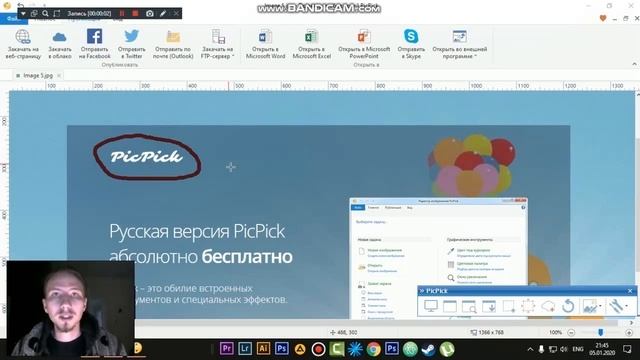Capture active window in PicPick toolbar

tap(450, 306)
